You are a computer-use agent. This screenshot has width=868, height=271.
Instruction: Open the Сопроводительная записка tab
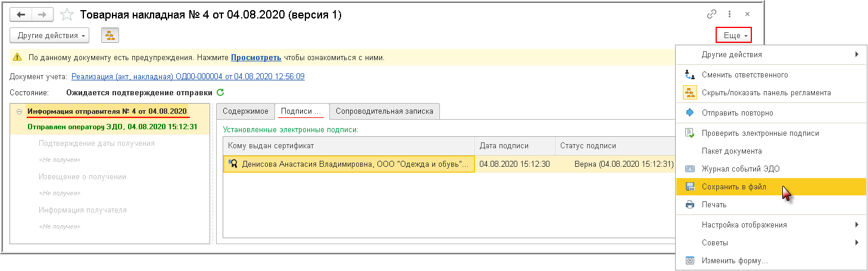[x=385, y=111]
